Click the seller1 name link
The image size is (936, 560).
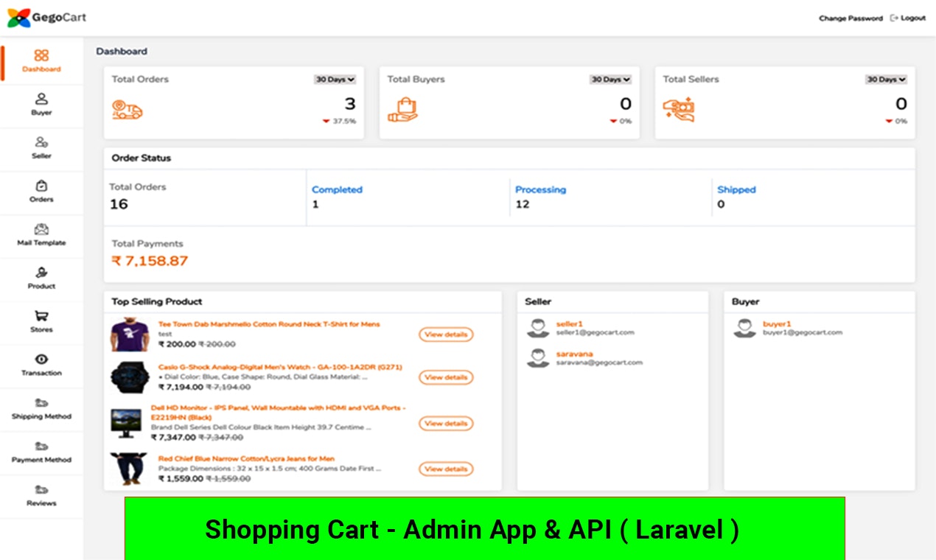point(569,323)
